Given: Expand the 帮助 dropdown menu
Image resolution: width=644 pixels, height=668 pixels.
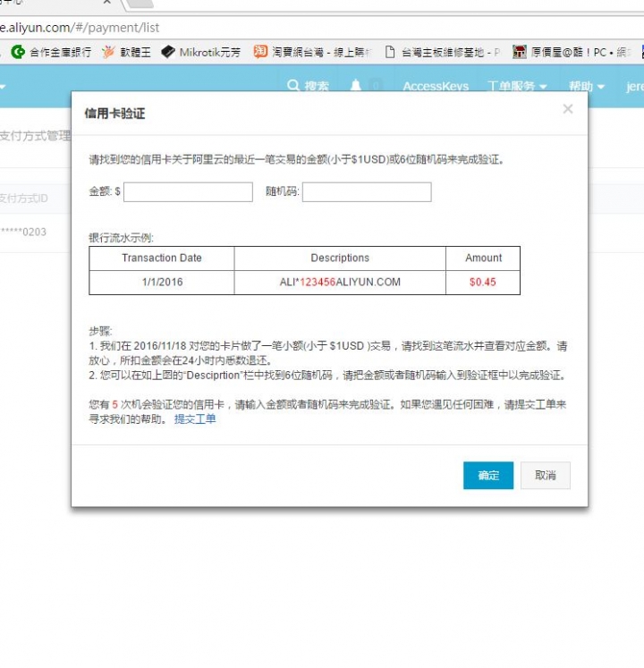Looking at the screenshot, I should [587, 87].
